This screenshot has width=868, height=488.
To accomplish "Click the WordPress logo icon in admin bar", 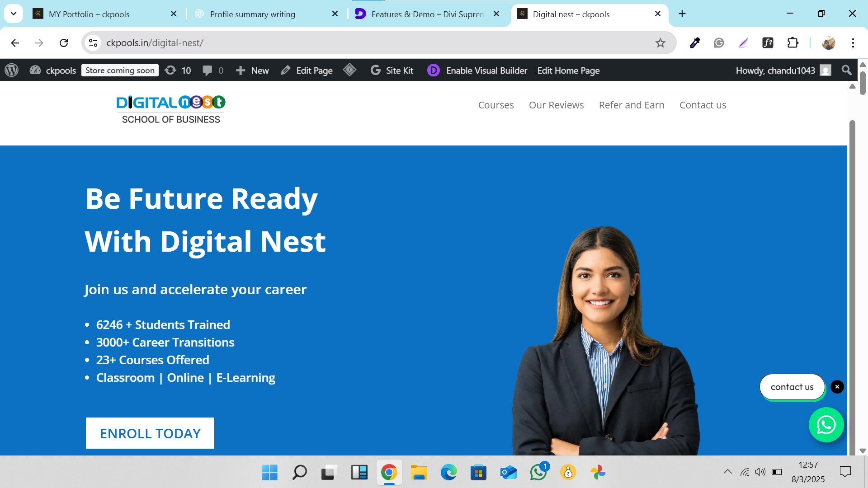I will point(12,70).
